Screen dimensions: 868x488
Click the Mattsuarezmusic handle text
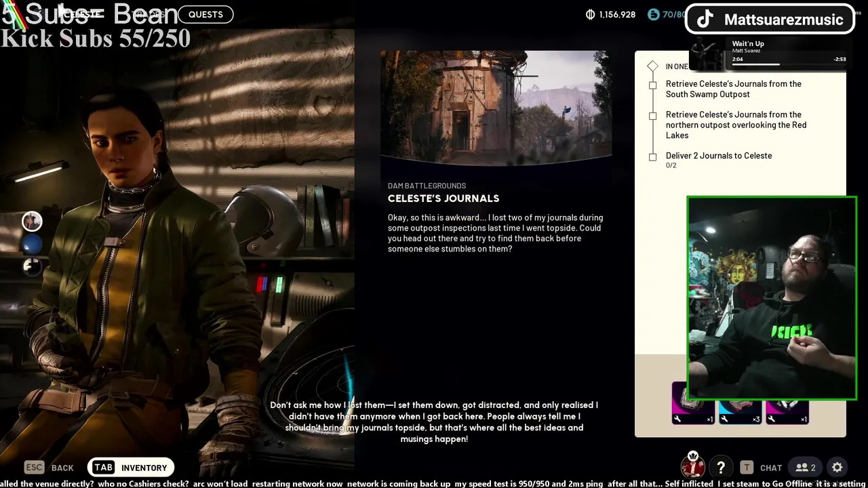783,20
